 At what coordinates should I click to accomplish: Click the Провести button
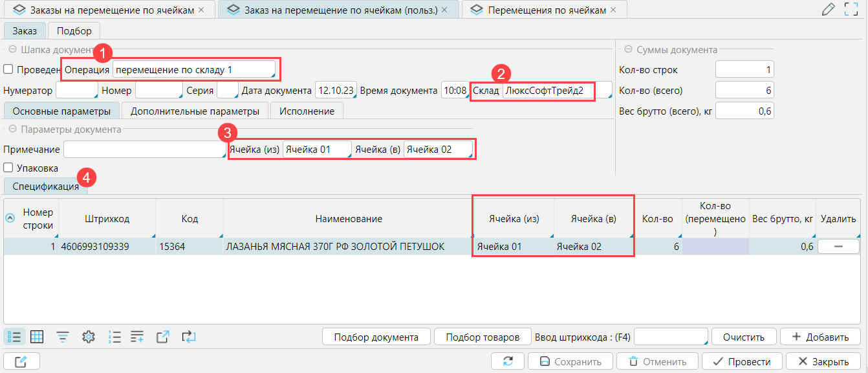point(743,361)
